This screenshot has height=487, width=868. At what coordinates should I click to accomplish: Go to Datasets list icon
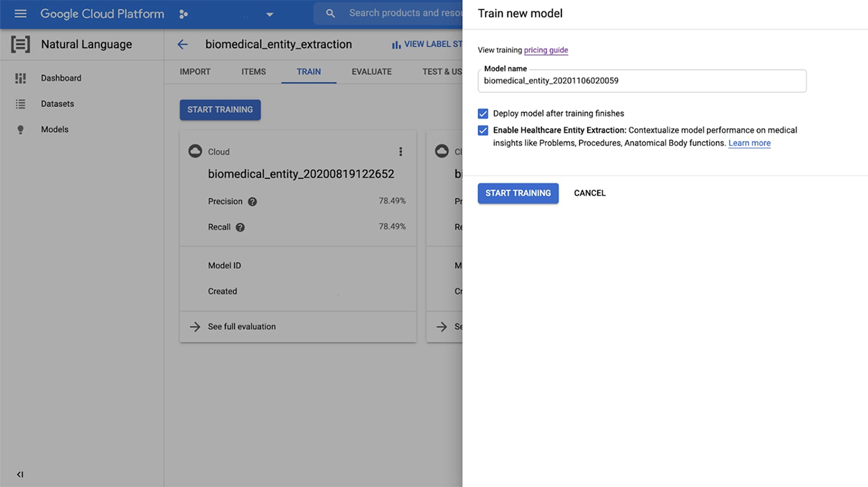(x=21, y=104)
